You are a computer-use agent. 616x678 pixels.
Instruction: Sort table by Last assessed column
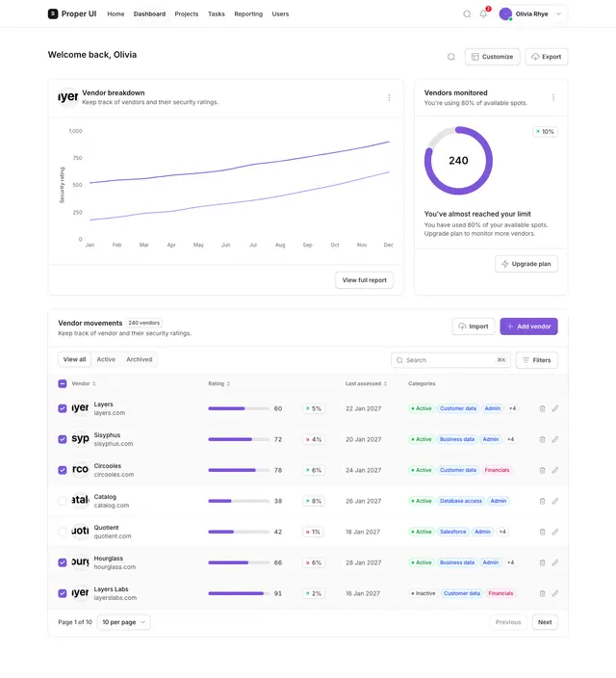tap(366, 383)
